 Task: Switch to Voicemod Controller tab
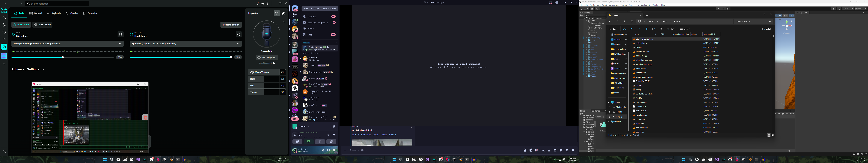tap(90, 13)
